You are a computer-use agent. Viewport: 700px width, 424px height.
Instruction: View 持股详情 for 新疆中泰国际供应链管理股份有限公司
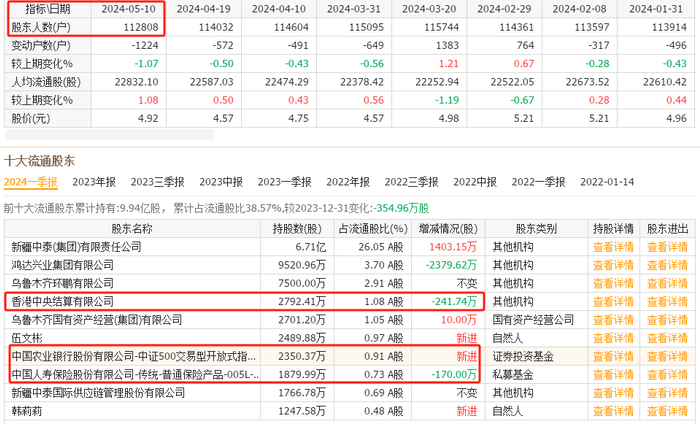click(613, 393)
